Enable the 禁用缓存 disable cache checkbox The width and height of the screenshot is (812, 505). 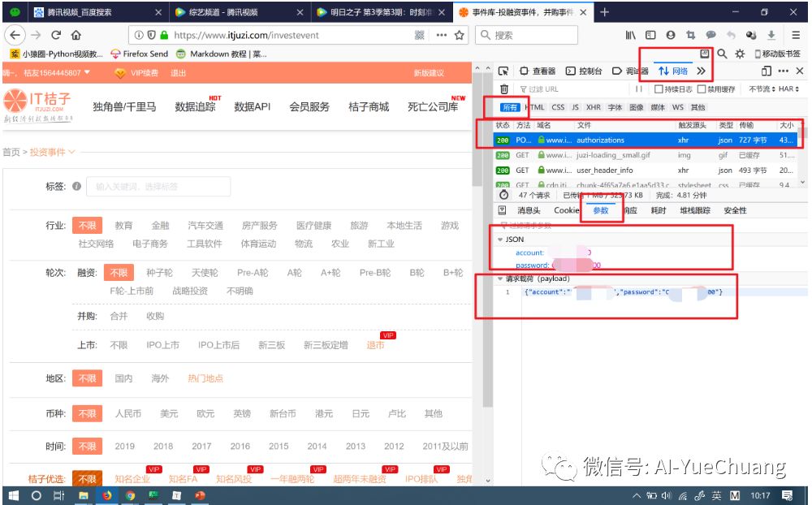702,89
